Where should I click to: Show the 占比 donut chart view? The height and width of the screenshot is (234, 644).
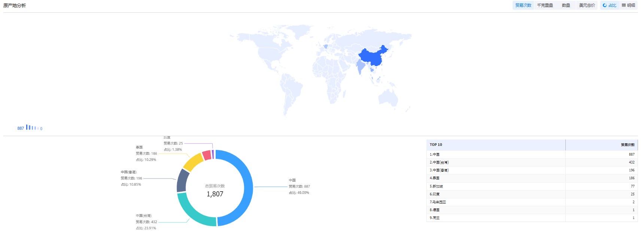click(x=610, y=5)
